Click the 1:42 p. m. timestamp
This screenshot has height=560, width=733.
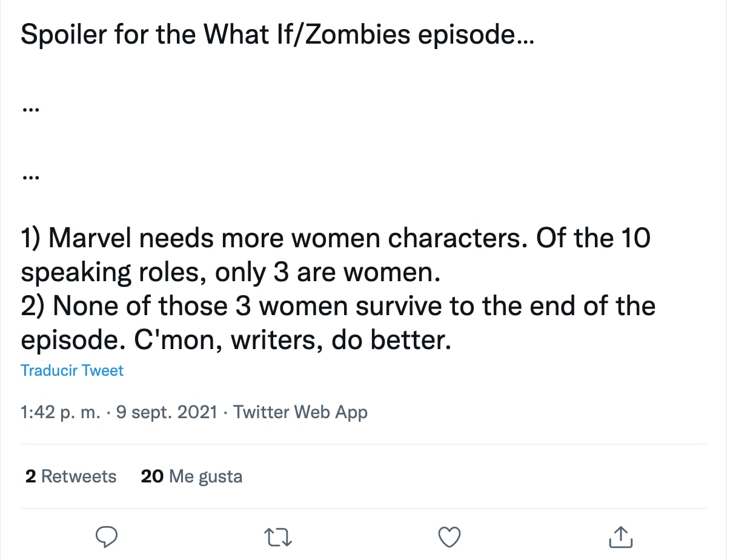61,412
